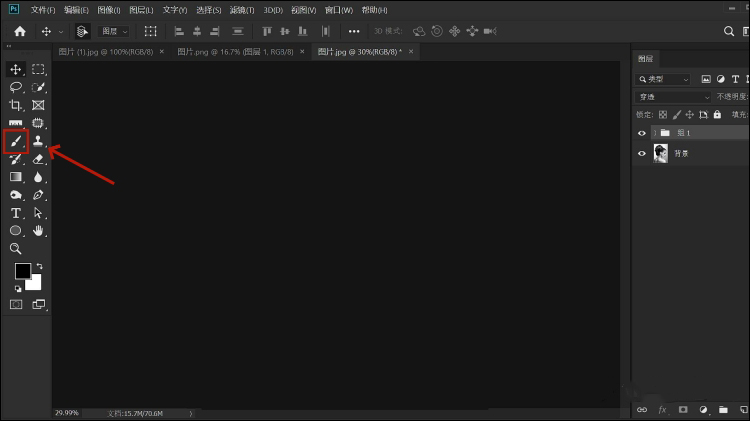Image resolution: width=750 pixels, height=421 pixels.
Task: Select the Hand tool
Action: pyautogui.click(x=38, y=231)
